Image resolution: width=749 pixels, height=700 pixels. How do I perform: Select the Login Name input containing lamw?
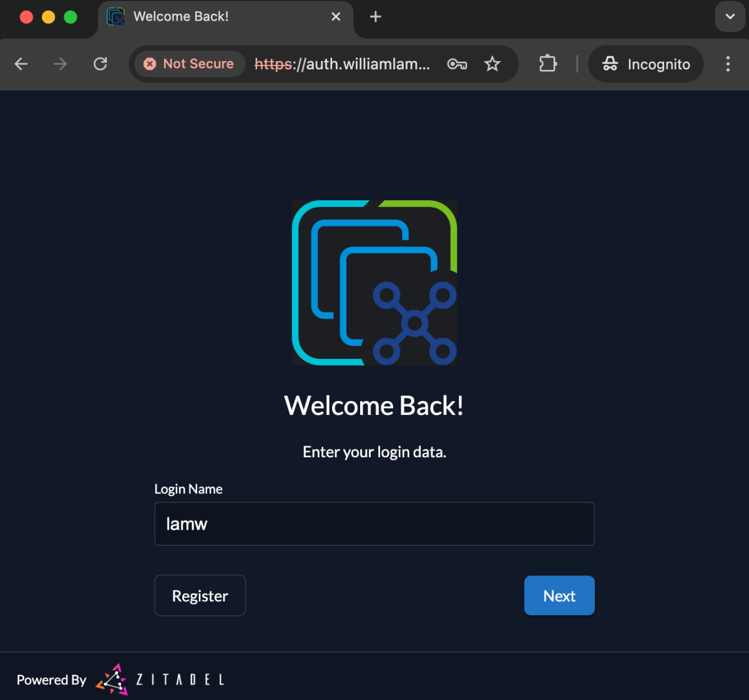pos(374,524)
